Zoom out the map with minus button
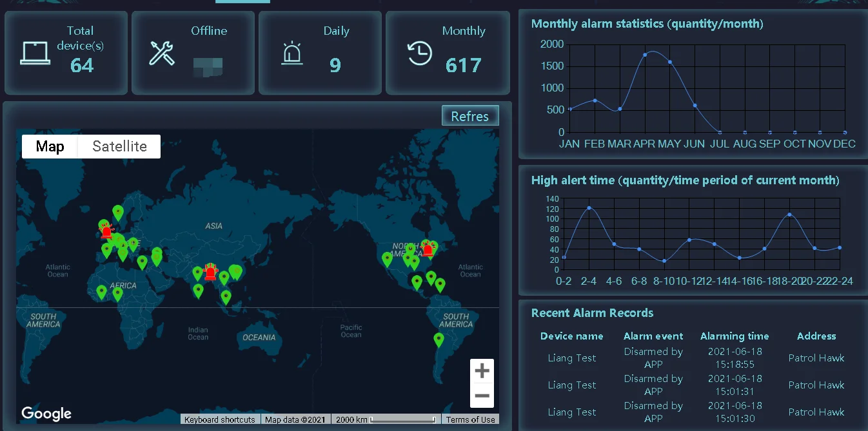Viewport: 868px width, 431px height. pos(482,396)
